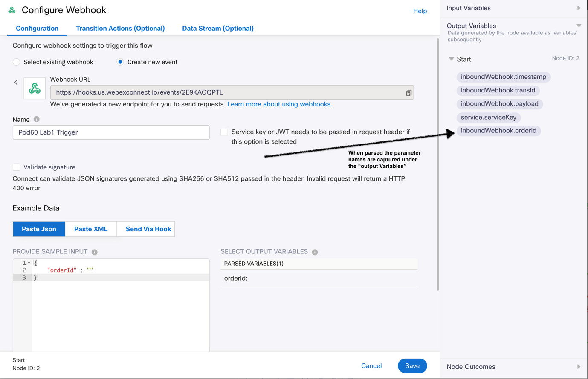Select inboundWebhook.payload variable chip
Screen dimensions: 588x379
coord(499,104)
